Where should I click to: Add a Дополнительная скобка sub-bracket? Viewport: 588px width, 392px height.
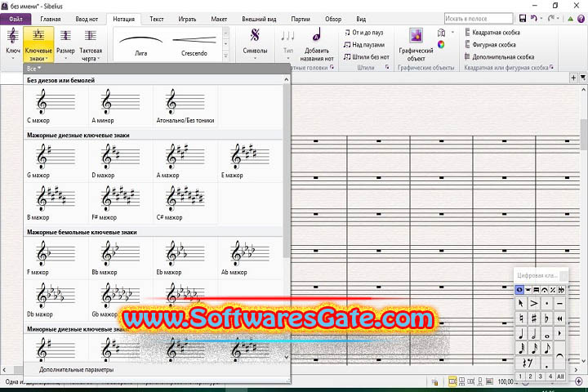(499, 56)
